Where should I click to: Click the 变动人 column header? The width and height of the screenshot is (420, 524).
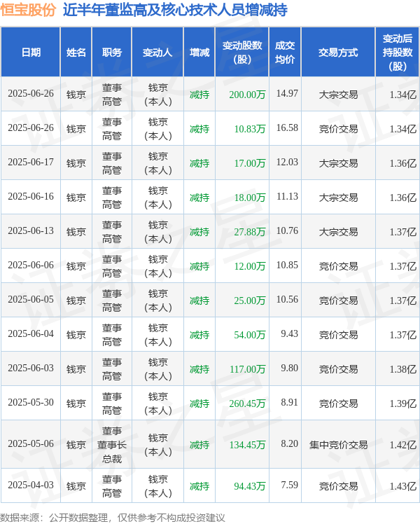[157, 53]
